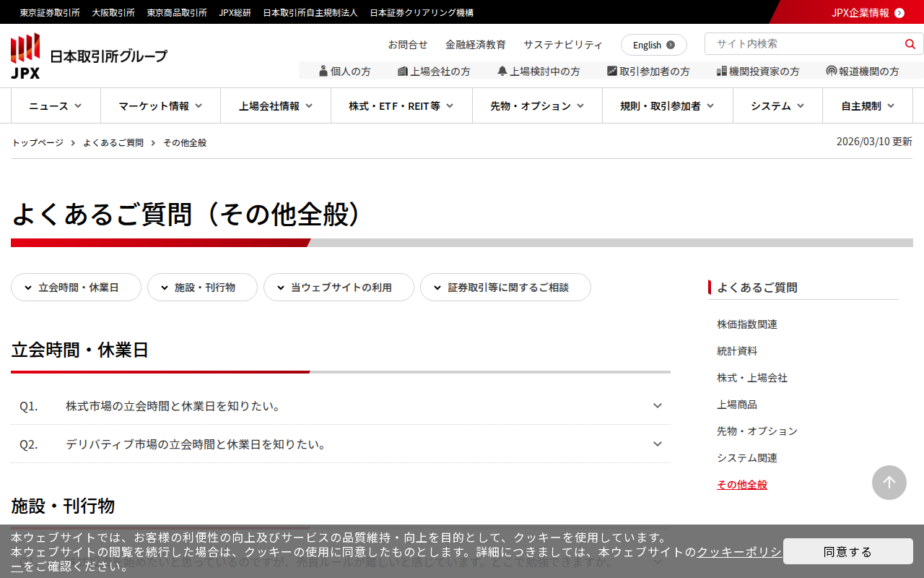
Task: Open the 東京商品取引所 link
Action: click(177, 12)
